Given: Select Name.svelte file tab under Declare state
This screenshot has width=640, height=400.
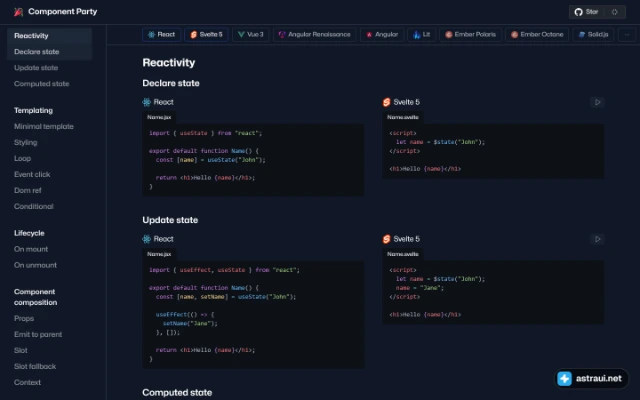Looking at the screenshot, I should [403, 117].
